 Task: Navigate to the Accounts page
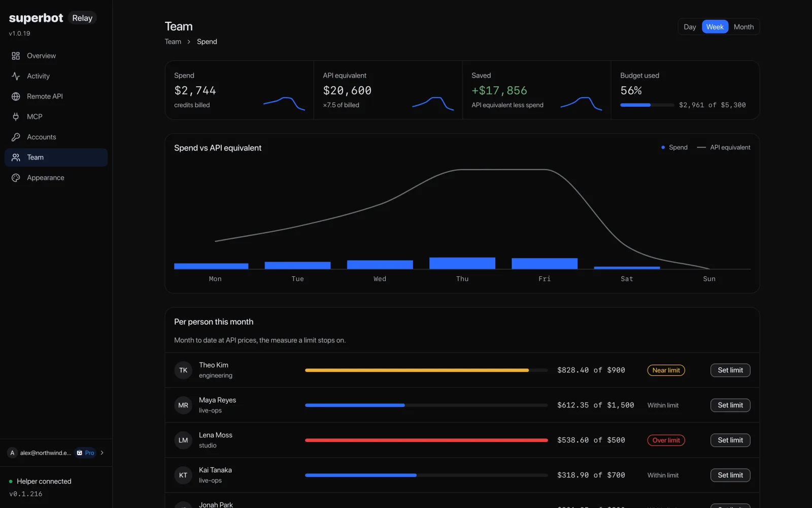click(56, 137)
